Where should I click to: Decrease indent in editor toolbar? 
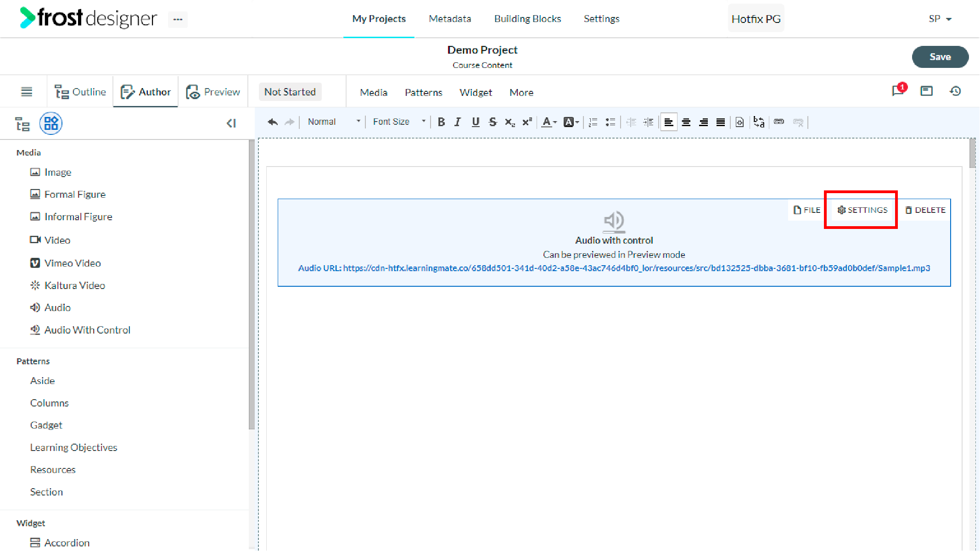(631, 122)
